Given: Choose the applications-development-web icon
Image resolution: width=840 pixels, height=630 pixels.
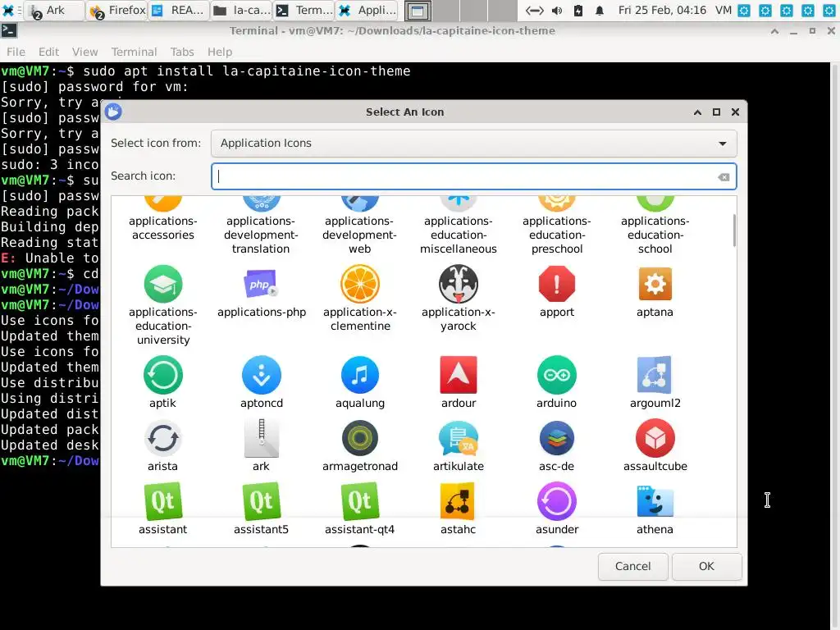Looking at the screenshot, I should click(359, 204).
